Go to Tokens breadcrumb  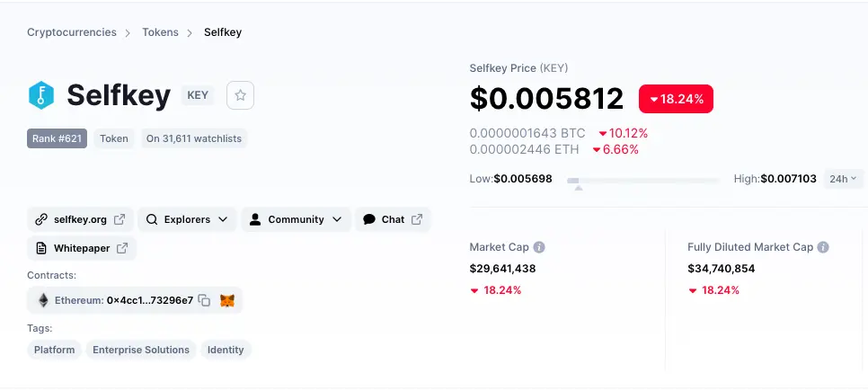(x=161, y=32)
